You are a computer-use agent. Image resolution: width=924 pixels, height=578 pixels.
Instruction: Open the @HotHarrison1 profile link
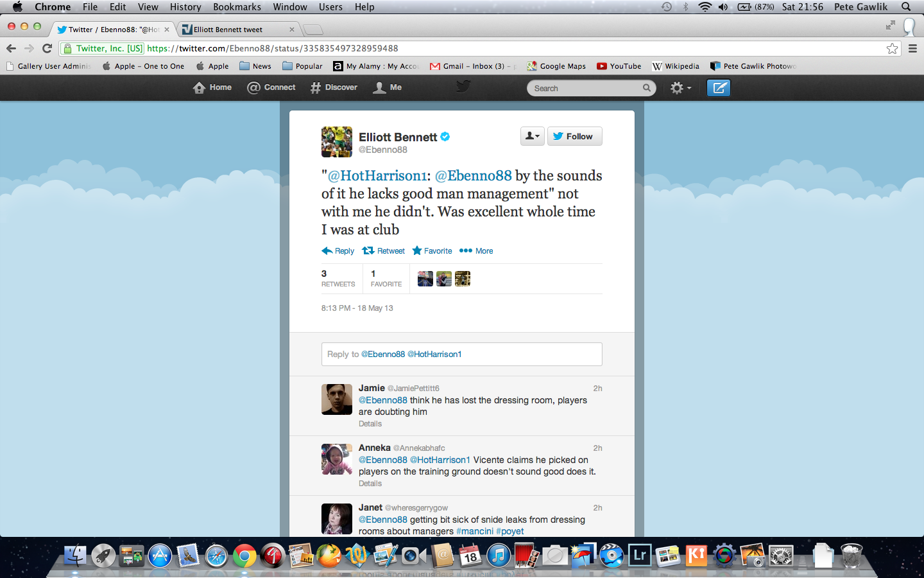tap(377, 175)
